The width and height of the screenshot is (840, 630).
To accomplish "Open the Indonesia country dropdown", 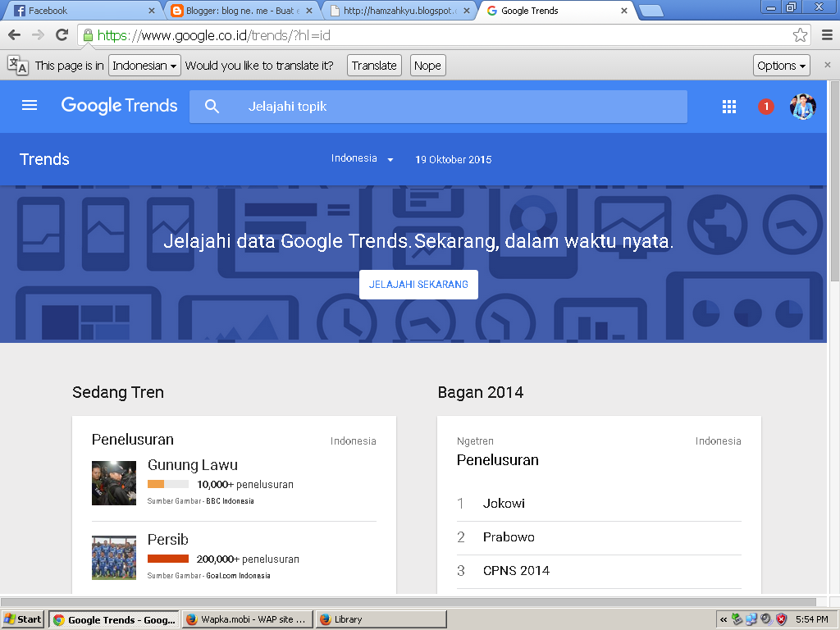I will pyautogui.click(x=362, y=158).
